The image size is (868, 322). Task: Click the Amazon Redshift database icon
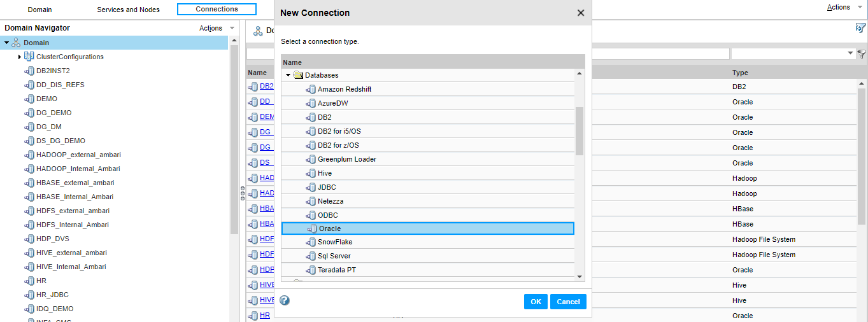pyautogui.click(x=311, y=89)
